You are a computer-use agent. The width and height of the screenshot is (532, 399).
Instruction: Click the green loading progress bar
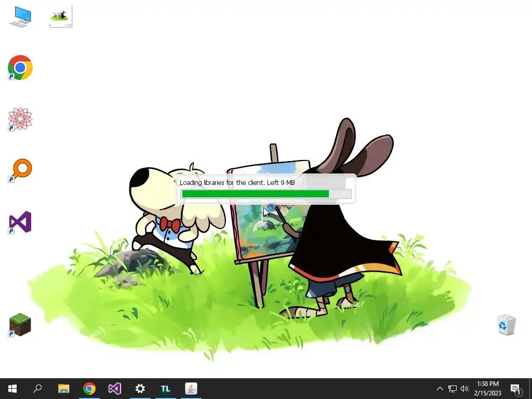click(x=267, y=194)
